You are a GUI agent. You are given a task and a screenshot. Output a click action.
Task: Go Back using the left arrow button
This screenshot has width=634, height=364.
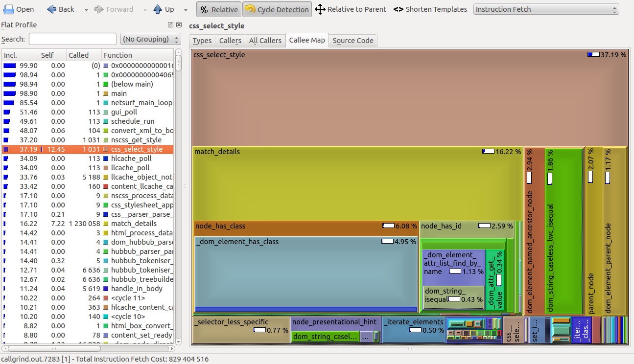pyautogui.click(x=61, y=9)
